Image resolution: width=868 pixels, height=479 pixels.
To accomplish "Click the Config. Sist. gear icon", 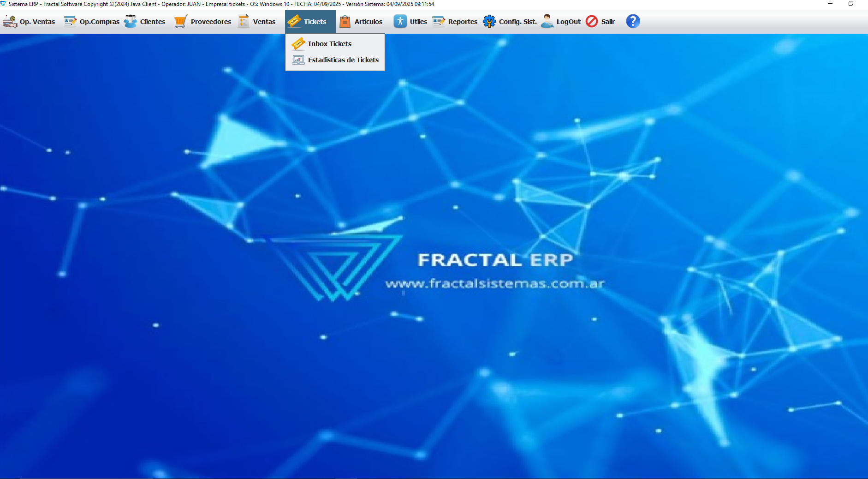I will [x=489, y=21].
